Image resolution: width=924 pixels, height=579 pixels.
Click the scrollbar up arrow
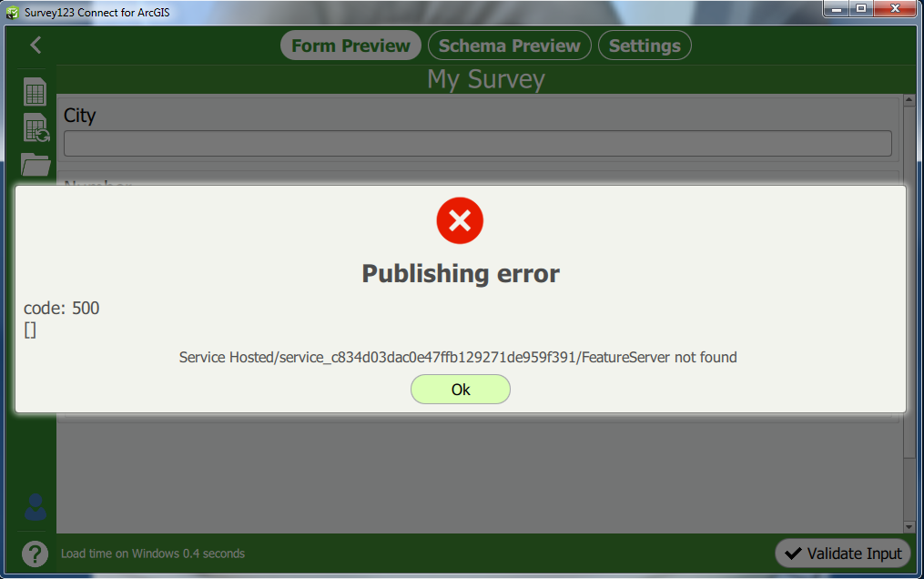(x=909, y=101)
